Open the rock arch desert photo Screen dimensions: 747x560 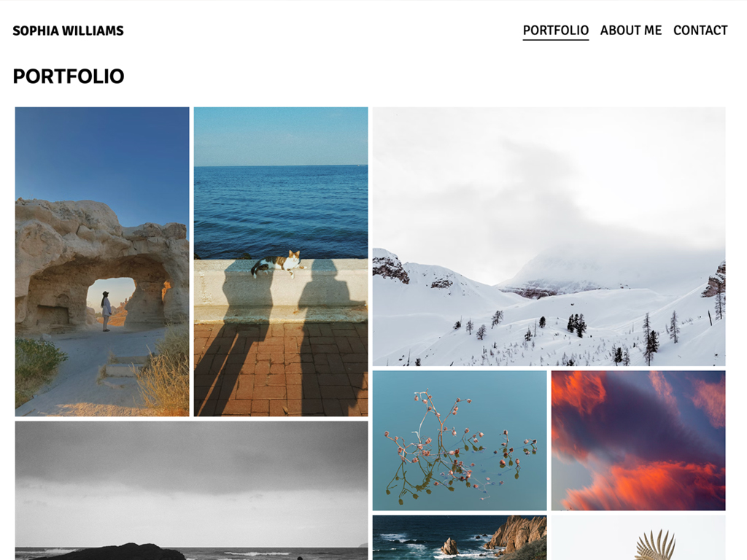tap(102, 262)
